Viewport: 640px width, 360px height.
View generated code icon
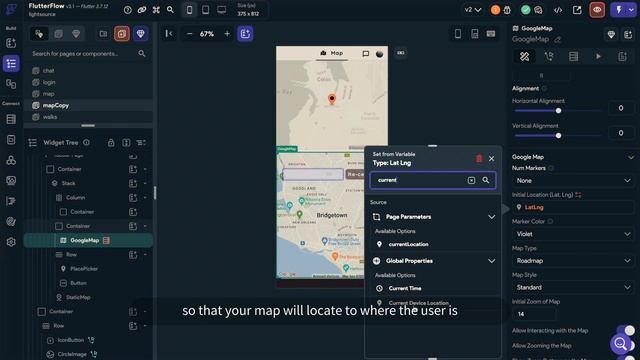558,10
